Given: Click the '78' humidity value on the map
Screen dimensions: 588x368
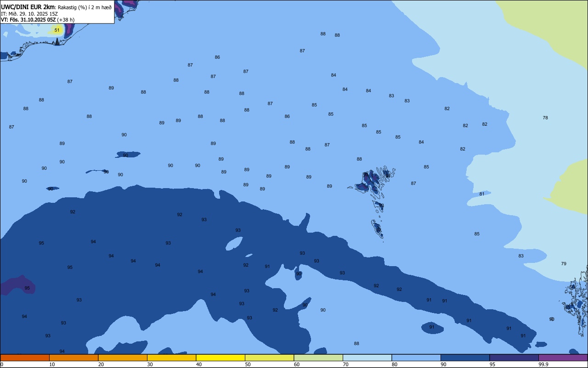Looking at the screenshot, I should tap(545, 118).
